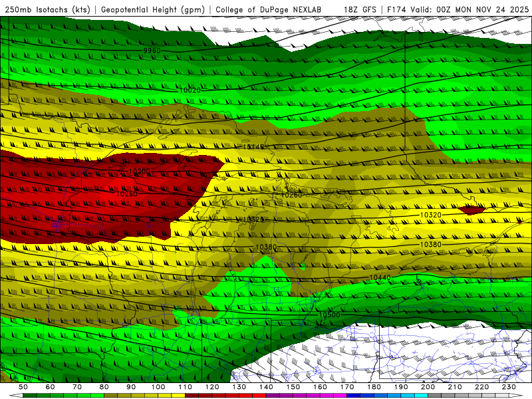Click the 150 kt color bar label

click(293, 387)
